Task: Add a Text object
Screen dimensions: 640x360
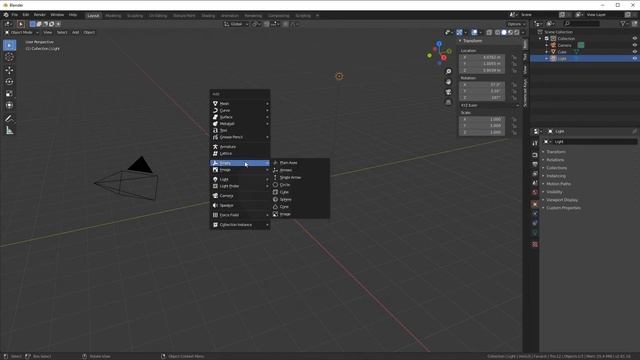Action: [x=240, y=131]
